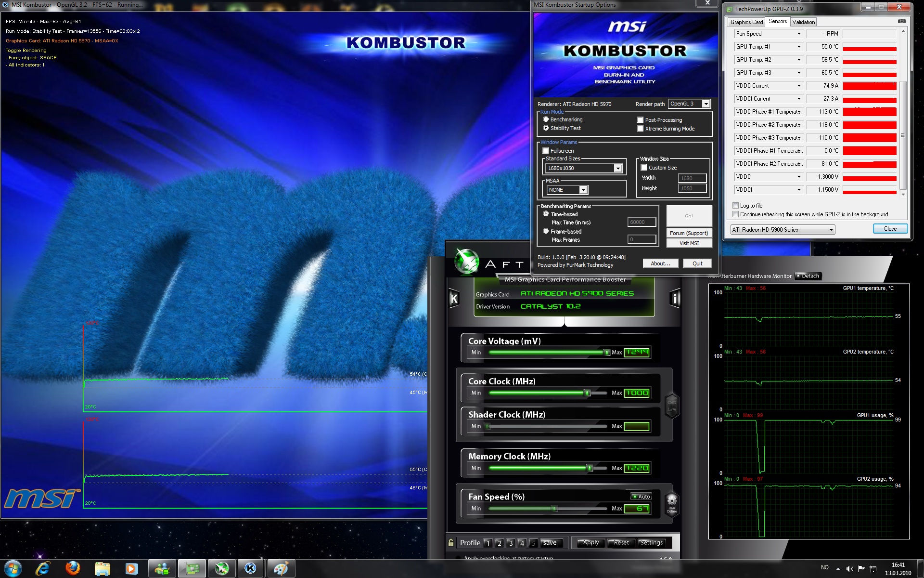Screen dimensions: 924x578
Task: Enable Xtreme Burning Mode checkbox
Action: point(641,129)
